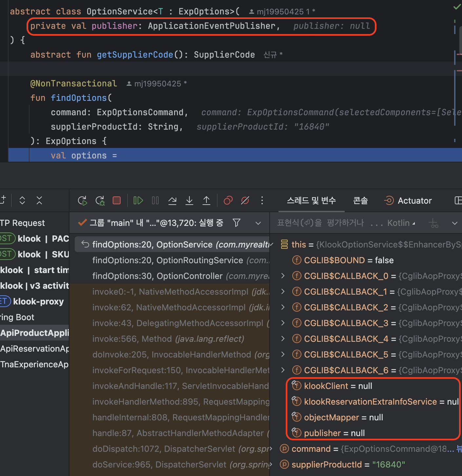Select publisher = null variable row
Viewport: 462px width, 476px height.
366,433
